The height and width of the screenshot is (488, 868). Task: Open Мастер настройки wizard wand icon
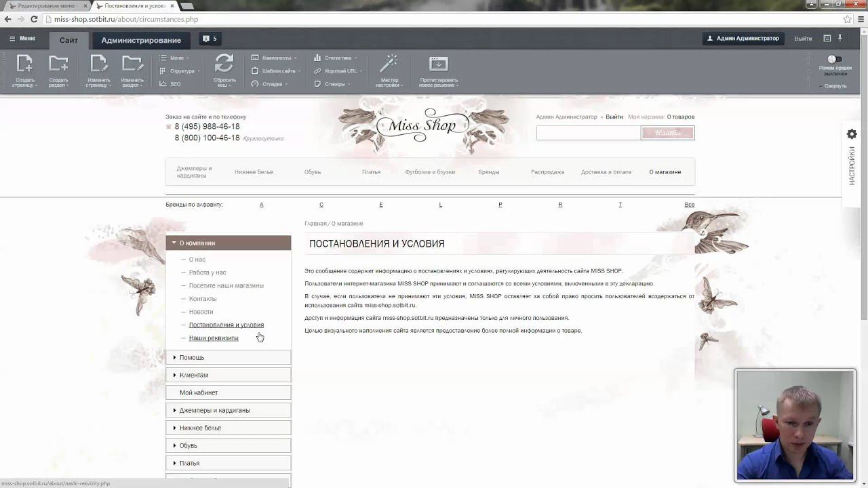pos(388,64)
